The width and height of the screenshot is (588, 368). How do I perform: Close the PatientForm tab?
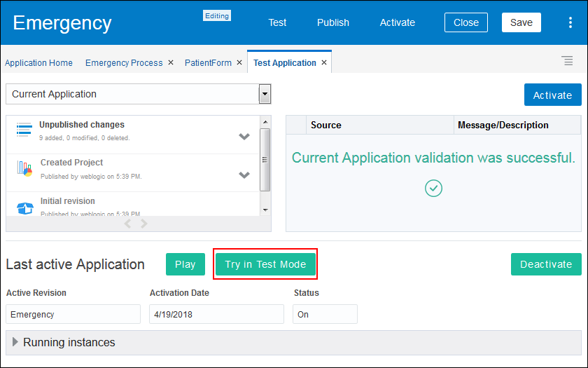pos(239,62)
